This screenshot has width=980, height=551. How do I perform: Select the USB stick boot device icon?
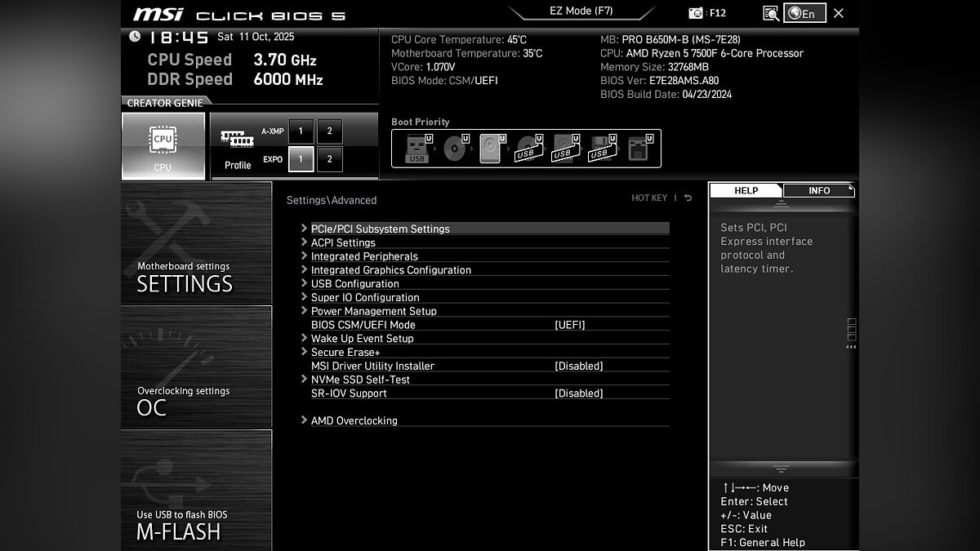(417, 149)
